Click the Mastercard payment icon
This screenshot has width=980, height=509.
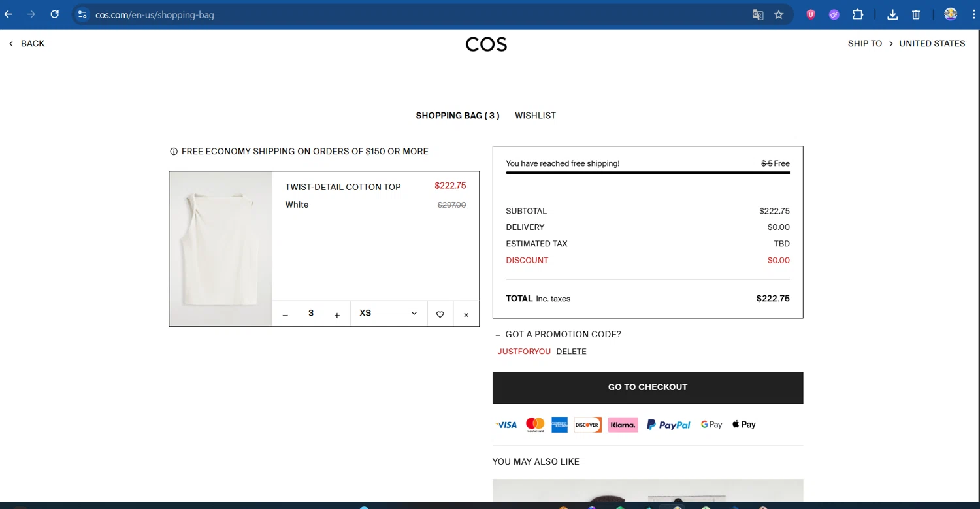[535, 425]
